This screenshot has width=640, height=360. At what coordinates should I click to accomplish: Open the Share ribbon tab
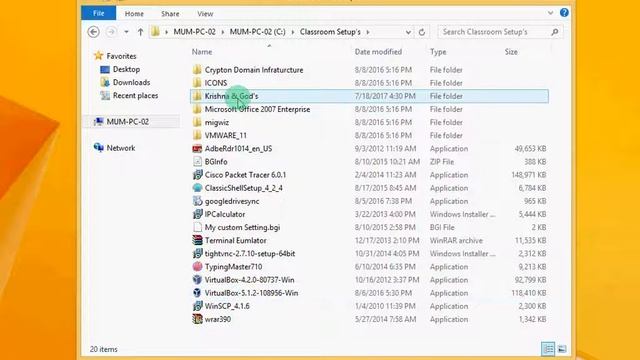coord(170,13)
